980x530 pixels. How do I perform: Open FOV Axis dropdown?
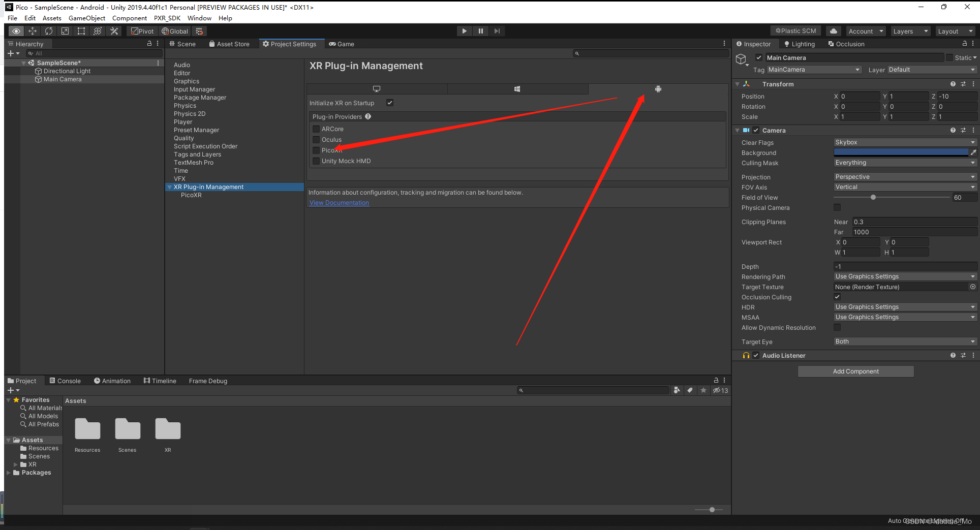pyautogui.click(x=905, y=187)
